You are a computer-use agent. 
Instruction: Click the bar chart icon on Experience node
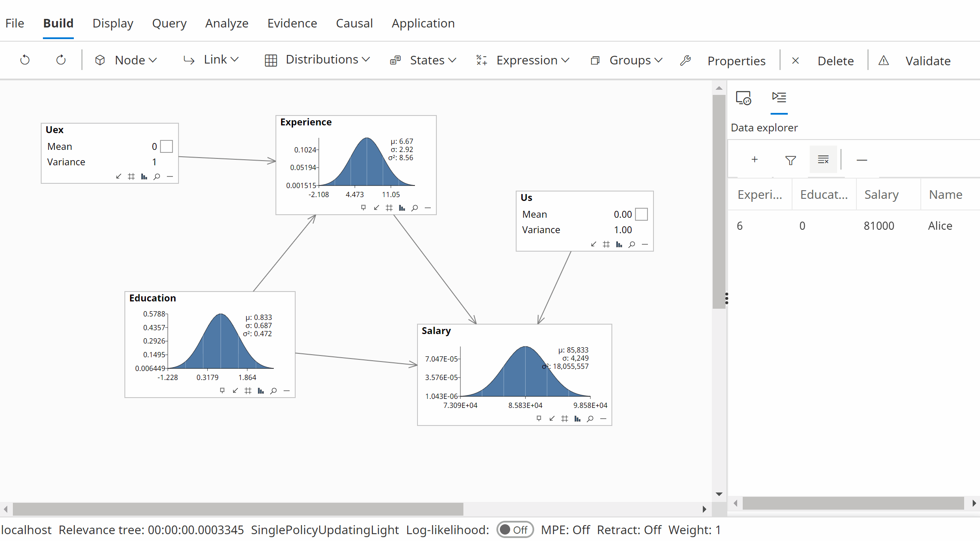(x=402, y=208)
